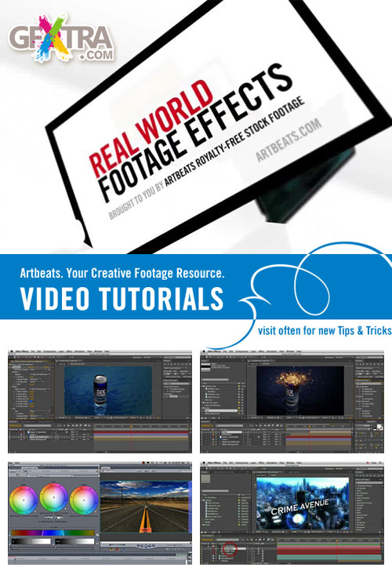Image resolution: width=392 pixels, height=571 pixels.
Task: Click the left color wheel in color corrector
Action: pyautogui.click(x=24, y=500)
